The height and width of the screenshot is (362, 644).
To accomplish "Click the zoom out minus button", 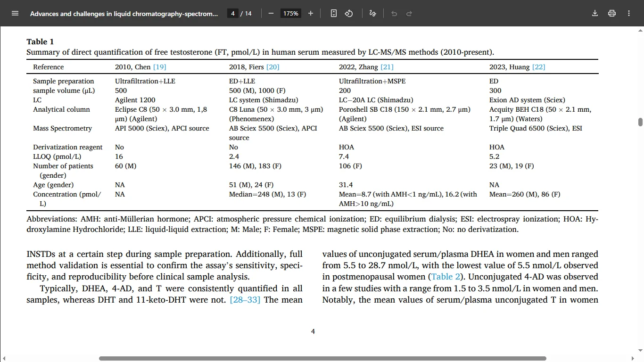I will tap(271, 13).
